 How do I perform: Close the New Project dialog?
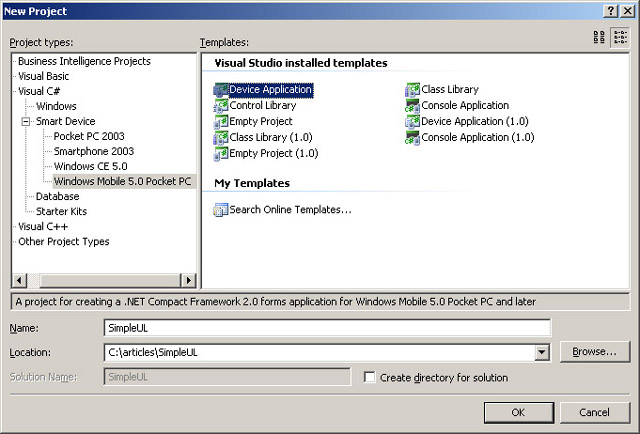(627, 11)
